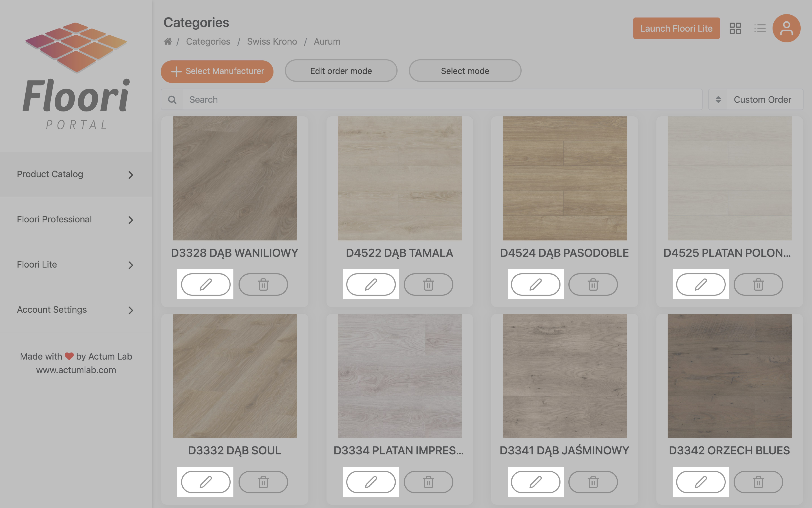This screenshot has height=508, width=812.
Task: Select the D3342 ORZECH BLUES title text
Action: (729, 451)
